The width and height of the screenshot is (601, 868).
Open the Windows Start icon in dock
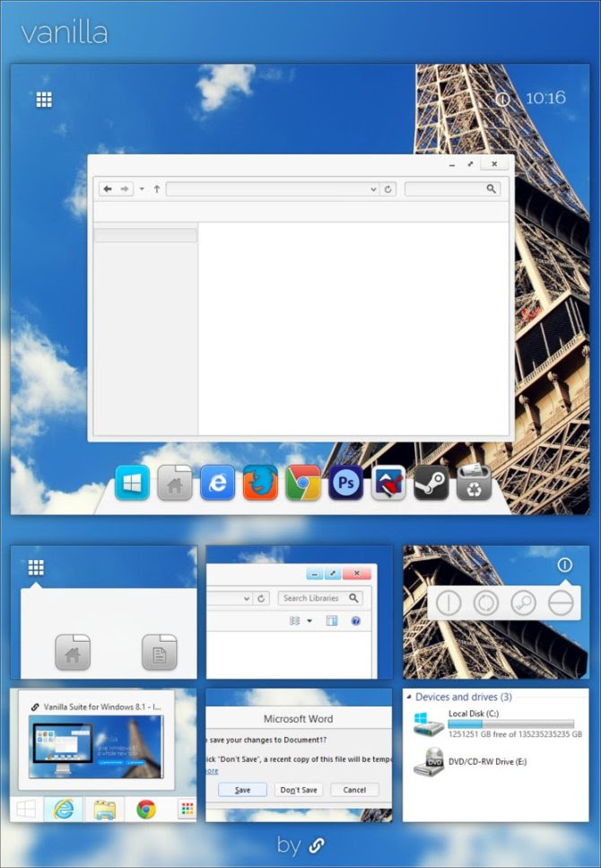132,483
